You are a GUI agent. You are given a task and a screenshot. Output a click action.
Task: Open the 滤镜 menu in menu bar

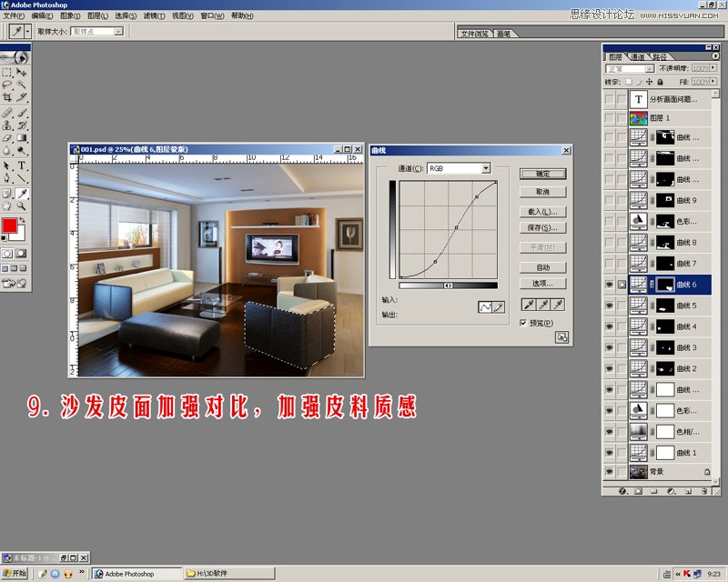click(x=155, y=15)
